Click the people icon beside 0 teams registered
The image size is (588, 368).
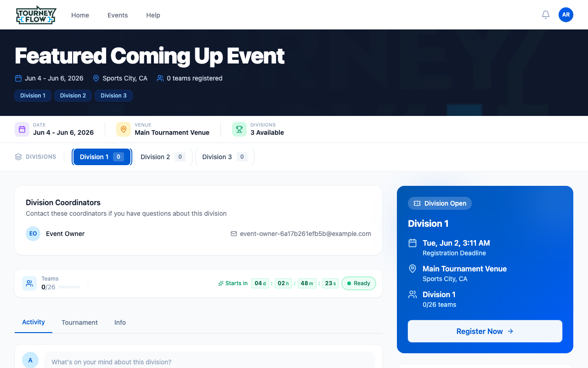(x=160, y=78)
